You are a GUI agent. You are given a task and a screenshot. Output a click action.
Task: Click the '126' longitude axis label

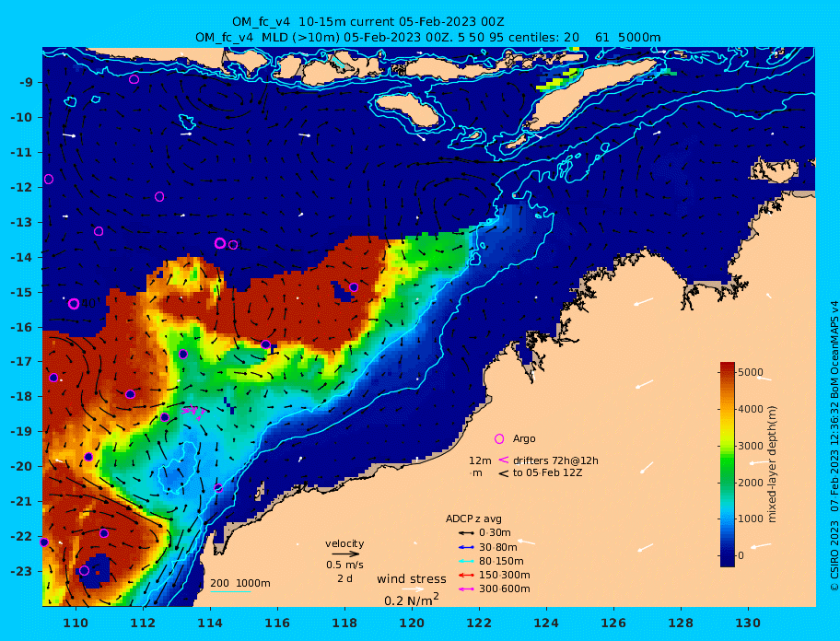pos(614,623)
